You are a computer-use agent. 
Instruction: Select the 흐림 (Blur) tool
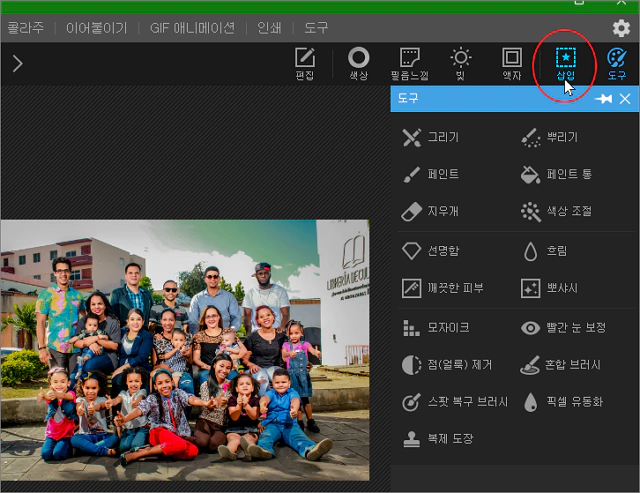point(544,251)
